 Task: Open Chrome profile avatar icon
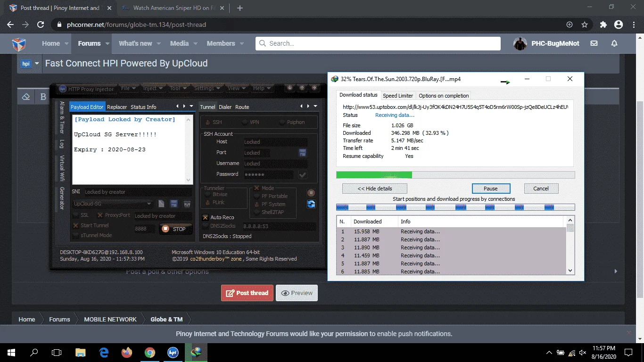point(618,25)
